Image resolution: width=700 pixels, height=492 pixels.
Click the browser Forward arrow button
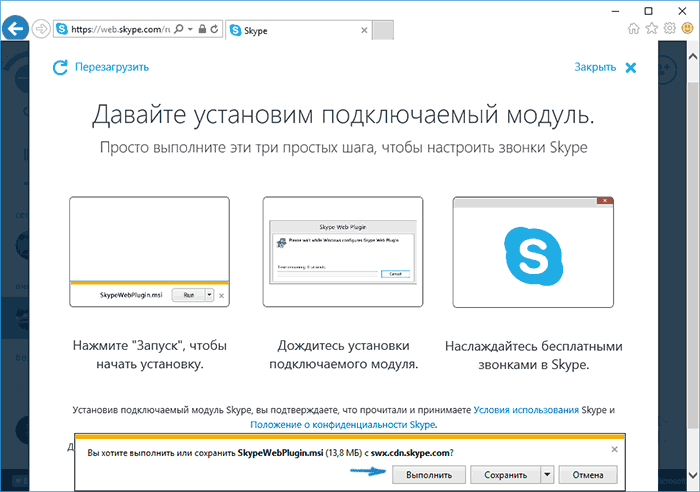coord(42,29)
